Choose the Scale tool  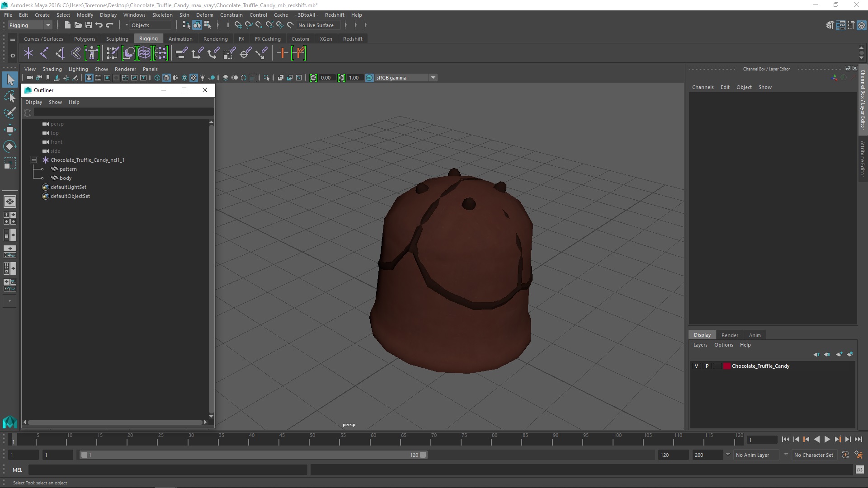[10, 163]
